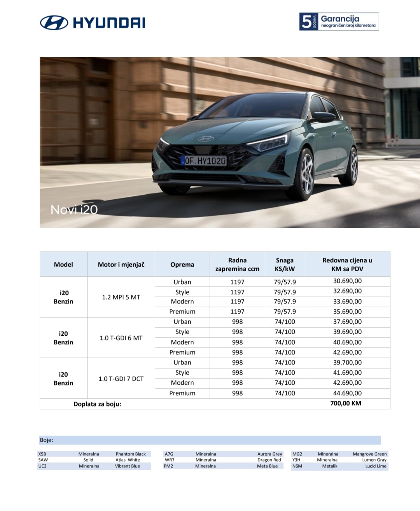
Task: Click the "Meta Blue" colour name
Action: coord(267,466)
